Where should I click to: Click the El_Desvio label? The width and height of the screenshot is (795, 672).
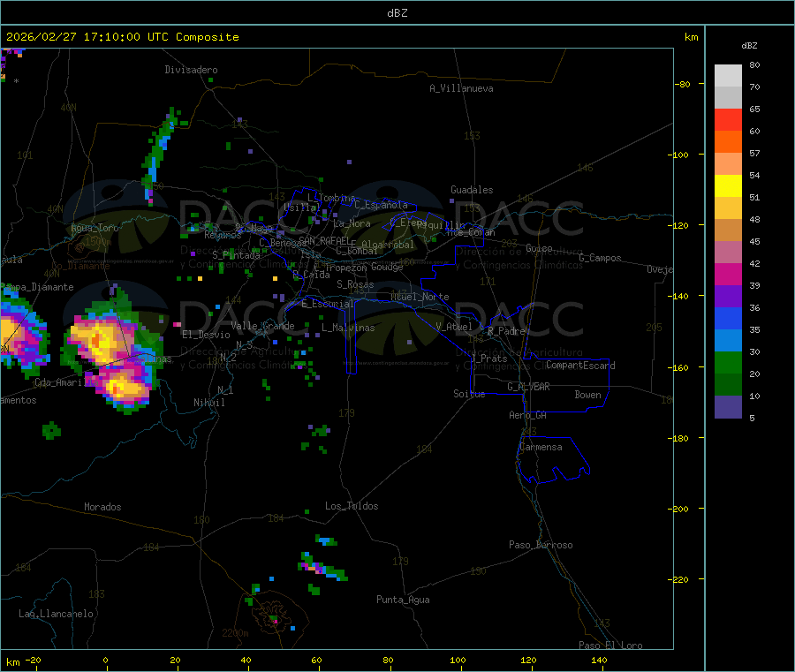[x=206, y=335]
